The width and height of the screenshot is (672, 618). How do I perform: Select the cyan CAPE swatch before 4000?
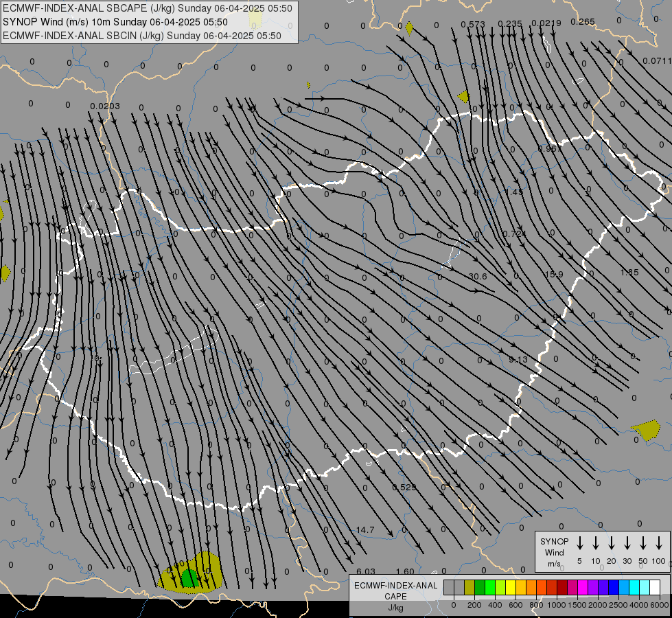pyautogui.click(x=634, y=588)
